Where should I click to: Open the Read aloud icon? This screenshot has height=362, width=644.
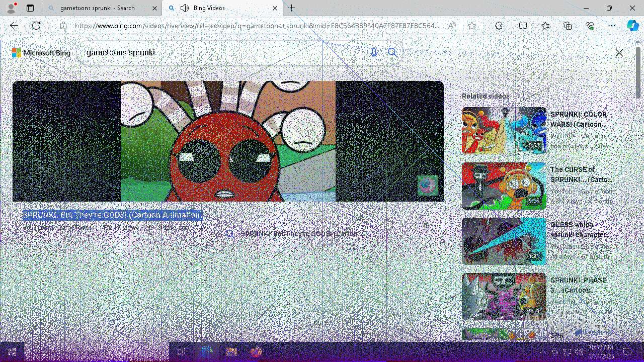click(452, 26)
